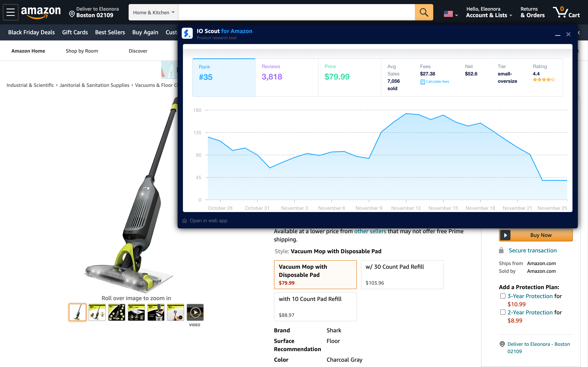Screen dimensions: 588x367
Task: Play the product video thumbnail
Action: click(x=195, y=312)
